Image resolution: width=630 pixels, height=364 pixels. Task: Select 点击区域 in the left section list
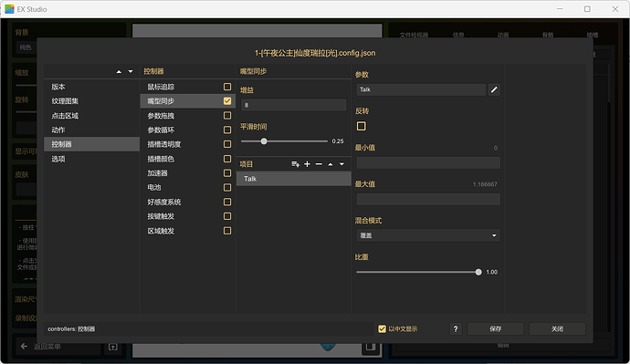(91, 116)
